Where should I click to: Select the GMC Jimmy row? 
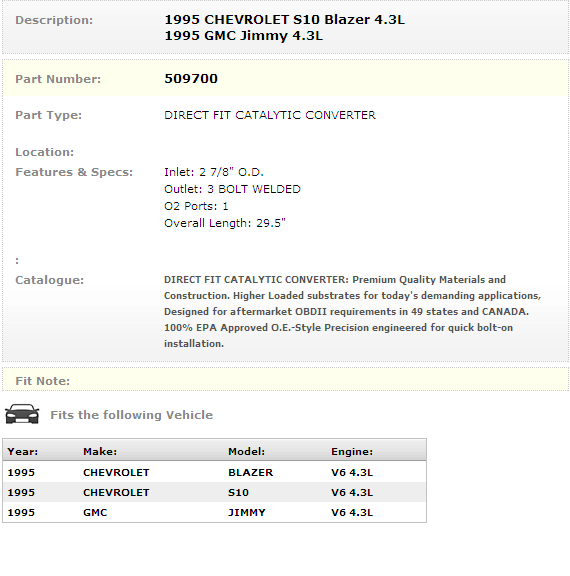coord(214,512)
